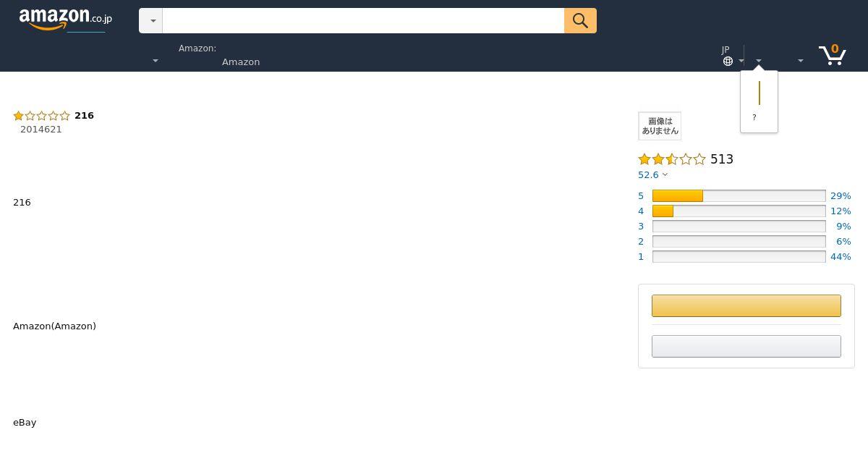Expand the account menu arrow under popup
This screenshot has height=456, width=868.
[x=759, y=62]
